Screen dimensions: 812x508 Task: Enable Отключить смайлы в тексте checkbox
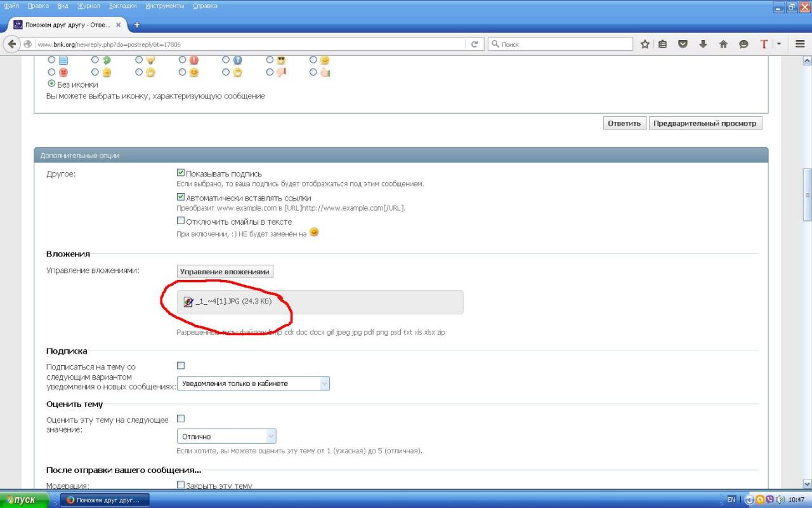click(x=181, y=221)
